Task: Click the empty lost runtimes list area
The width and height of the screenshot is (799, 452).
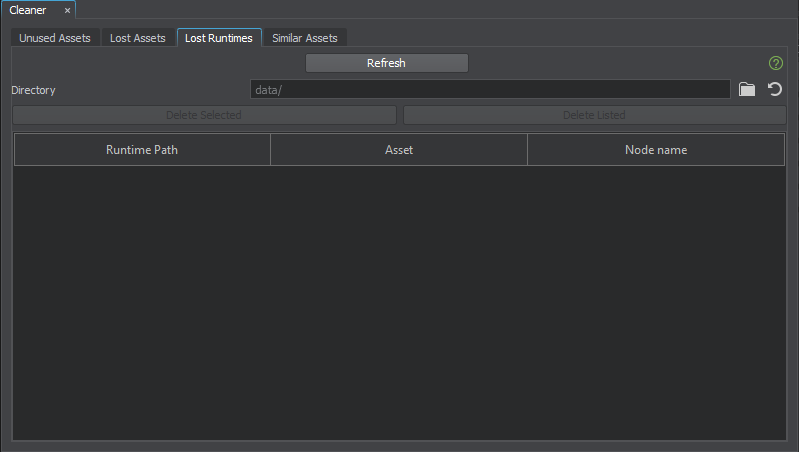Action: point(399,300)
